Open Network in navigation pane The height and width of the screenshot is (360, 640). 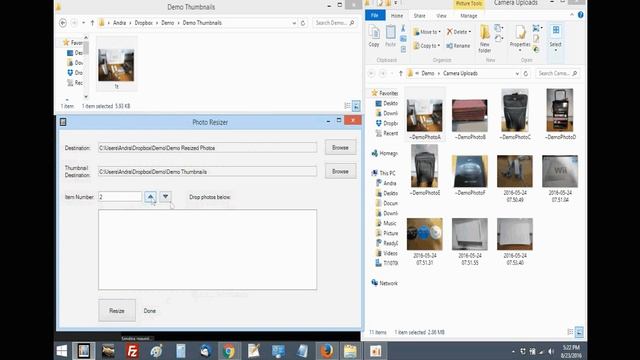[384, 283]
